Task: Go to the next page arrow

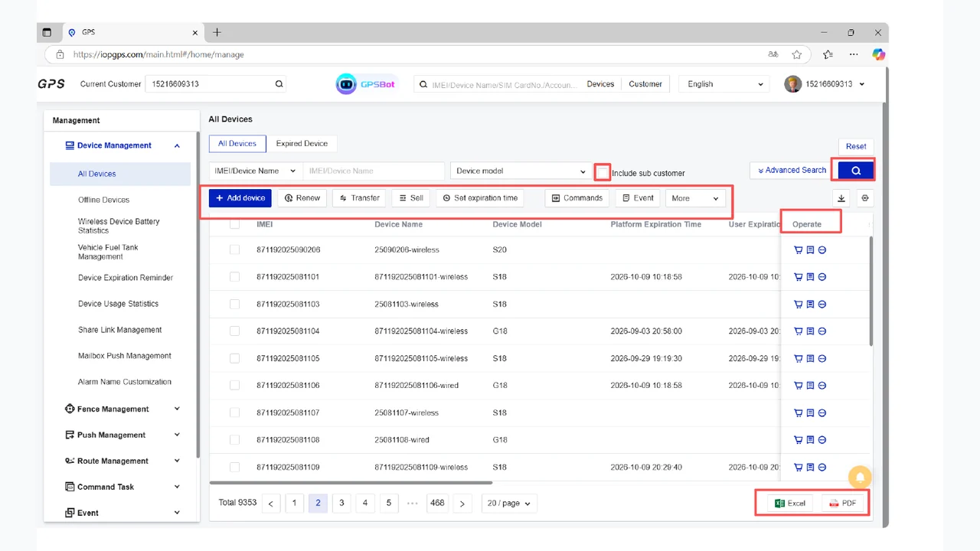Action: (462, 504)
